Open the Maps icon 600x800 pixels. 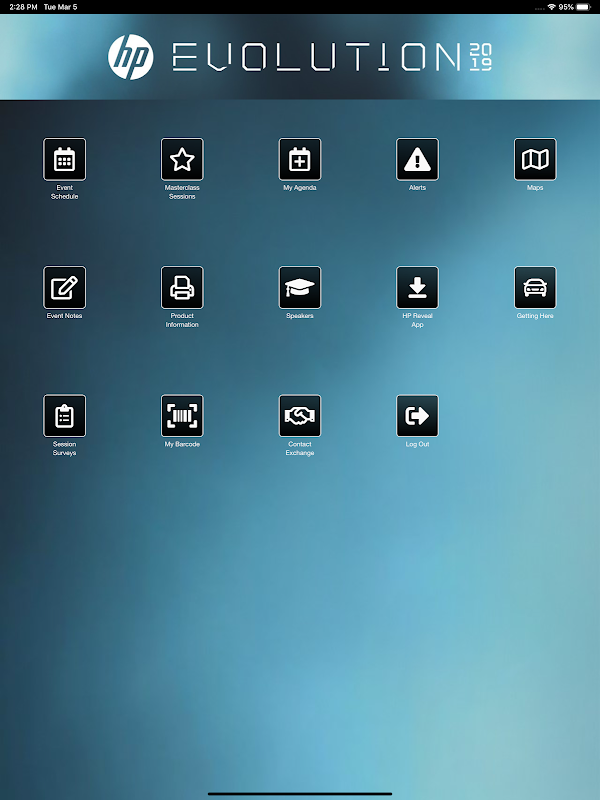click(535, 159)
